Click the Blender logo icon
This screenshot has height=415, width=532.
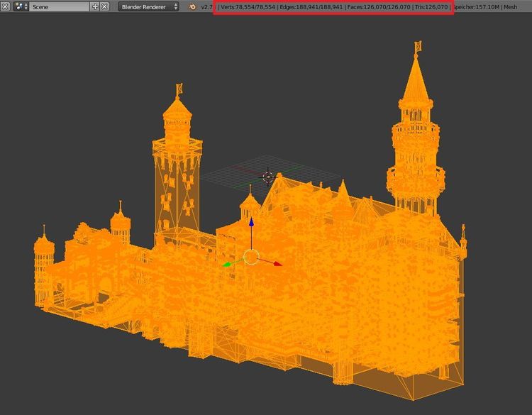[192, 7]
